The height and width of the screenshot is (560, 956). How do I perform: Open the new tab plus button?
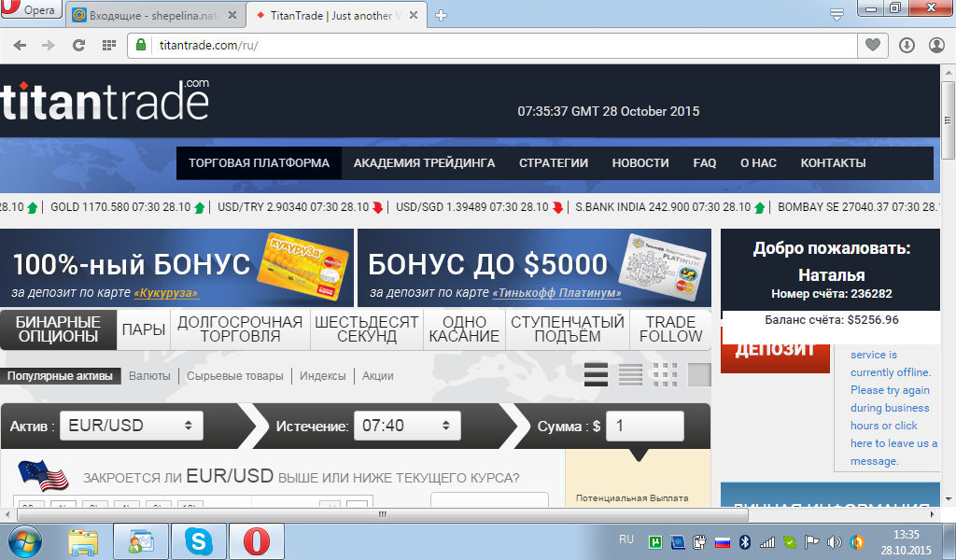(x=442, y=15)
